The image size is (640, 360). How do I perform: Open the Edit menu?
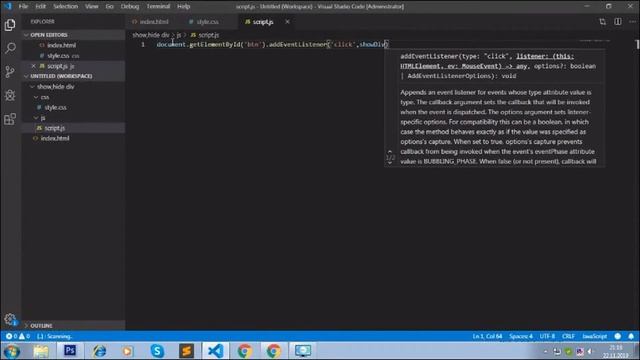[x=40, y=6]
